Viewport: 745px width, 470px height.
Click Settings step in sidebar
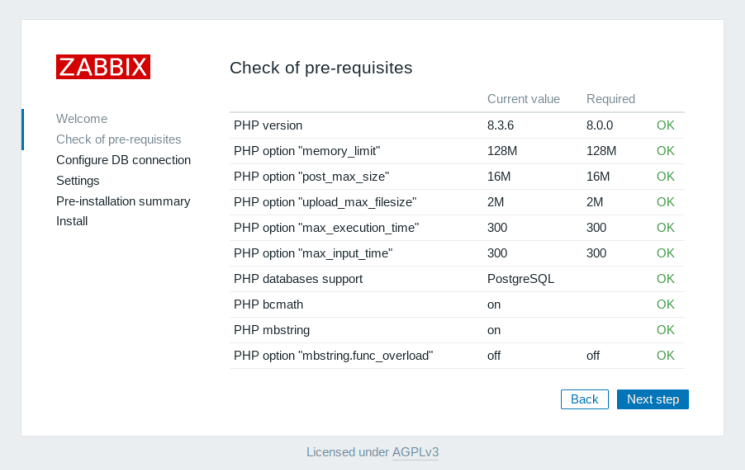pos(77,181)
